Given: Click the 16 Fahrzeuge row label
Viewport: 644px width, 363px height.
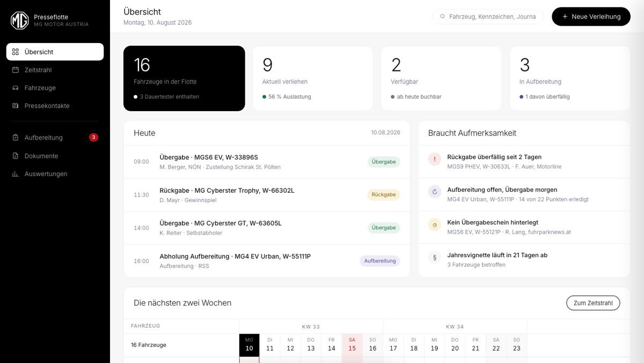Looking at the screenshot, I should pyautogui.click(x=149, y=345).
